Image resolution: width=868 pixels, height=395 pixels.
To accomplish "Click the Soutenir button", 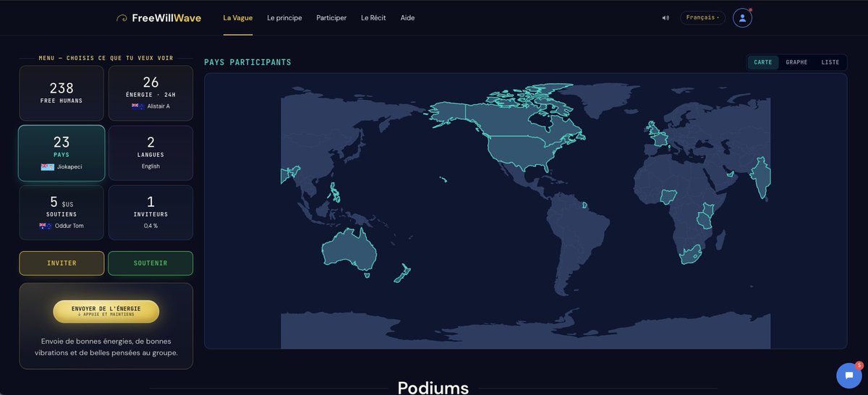I will pos(150,263).
